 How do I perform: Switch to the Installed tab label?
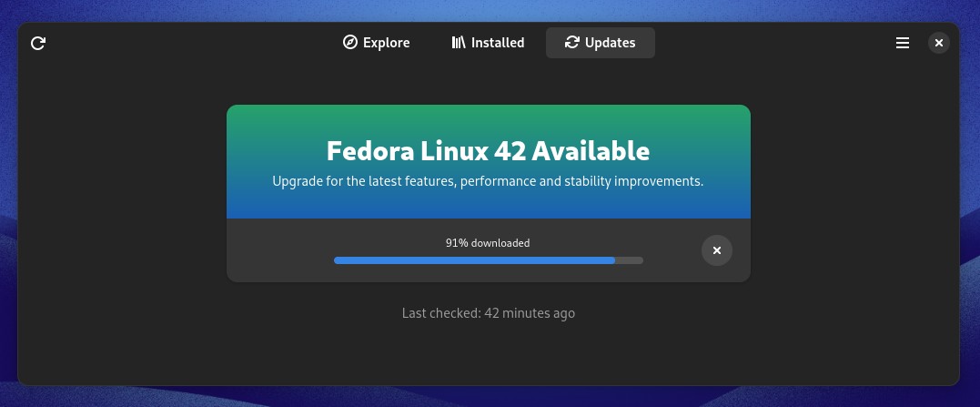click(498, 43)
